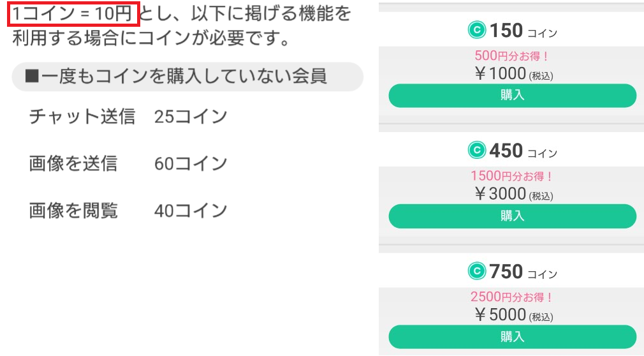Click the 150 コイン amount label

tap(523, 31)
